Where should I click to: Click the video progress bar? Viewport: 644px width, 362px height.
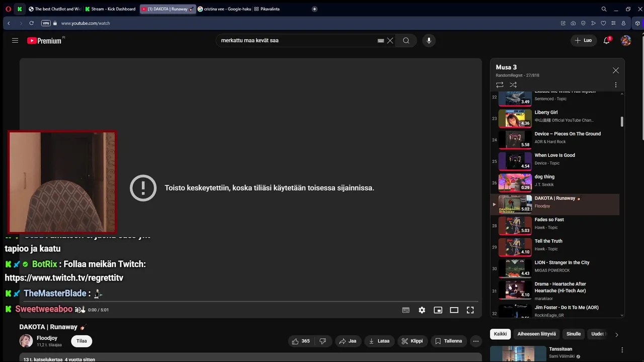(x=251, y=301)
